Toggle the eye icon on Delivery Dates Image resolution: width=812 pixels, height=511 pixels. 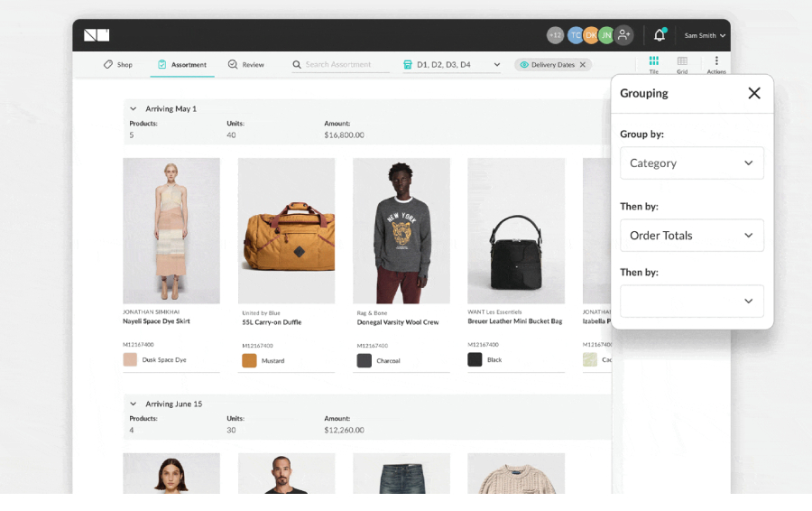pyautogui.click(x=524, y=65)
